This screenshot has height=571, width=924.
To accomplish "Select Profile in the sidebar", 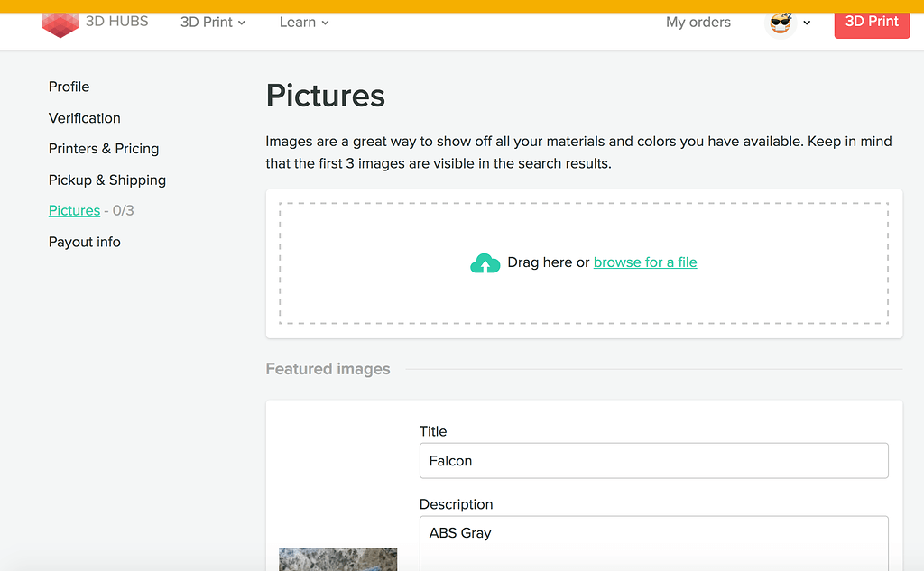I will [69, 87].
